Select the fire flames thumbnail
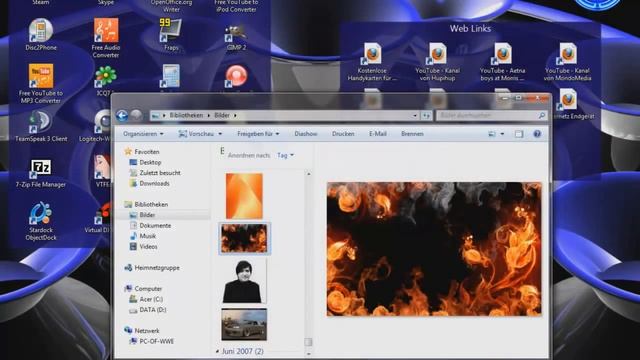Image resolution: width=640 pixels, height=360 pixels. click(x=244, y=238)
